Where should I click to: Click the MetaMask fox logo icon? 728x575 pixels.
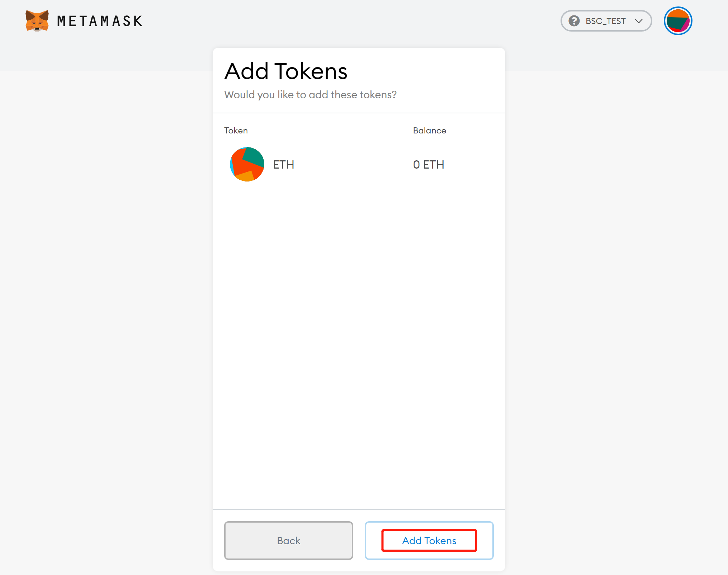point(37,21)
